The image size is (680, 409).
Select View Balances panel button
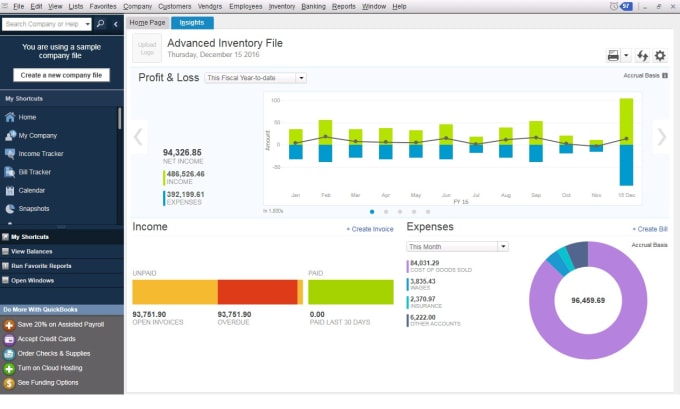pyautogui.click(x=62, y=252)
